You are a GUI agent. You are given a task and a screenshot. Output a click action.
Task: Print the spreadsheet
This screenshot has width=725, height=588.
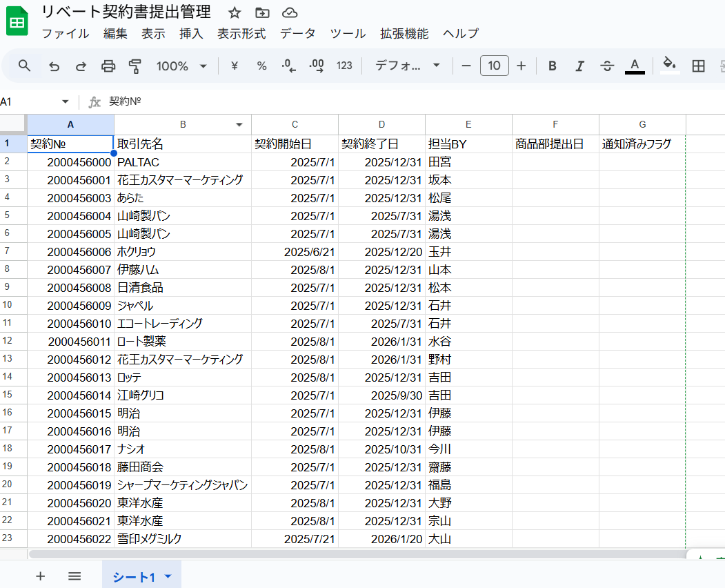click(x=108, y=66)
